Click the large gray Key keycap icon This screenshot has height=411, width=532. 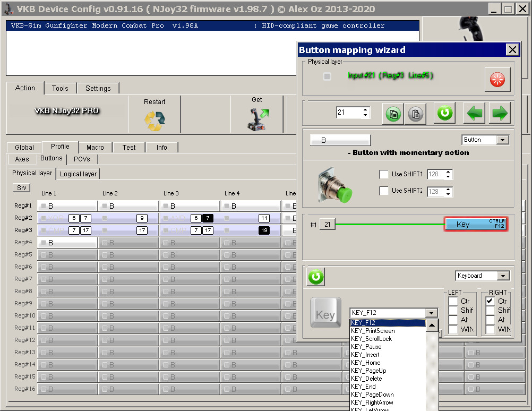325,313
